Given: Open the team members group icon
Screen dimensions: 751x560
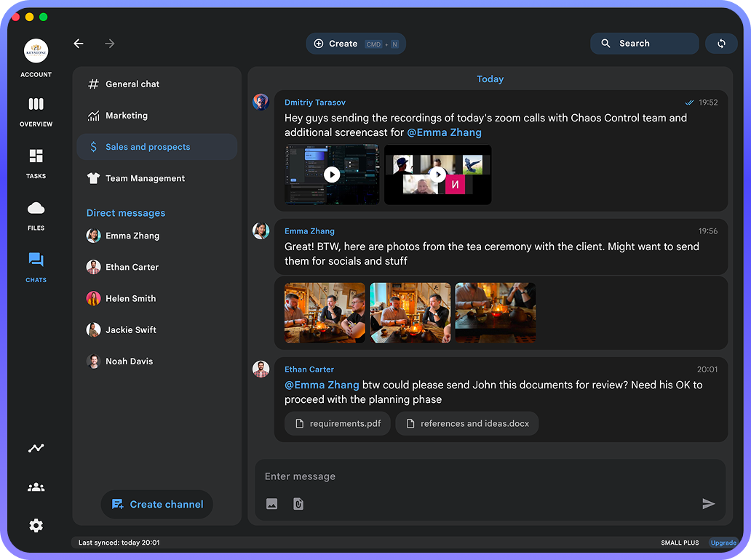Looking at the screenshot, I should point(36,487).
